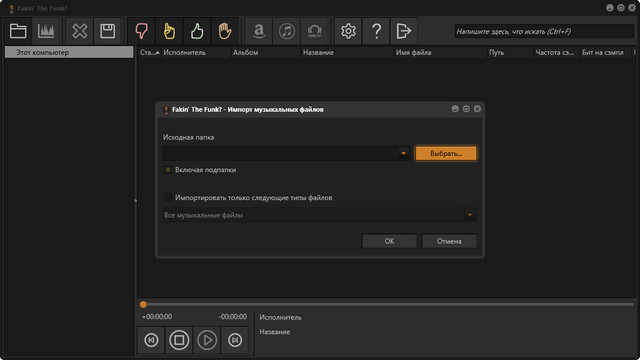Click the Отмена button

(449, 241)
